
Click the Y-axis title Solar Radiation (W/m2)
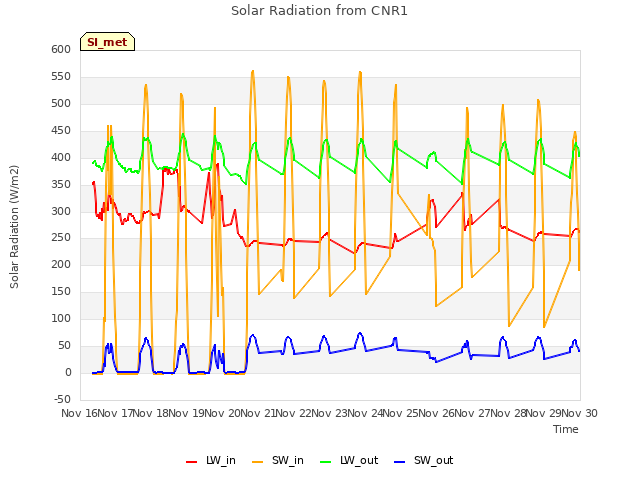coord(14,227)
